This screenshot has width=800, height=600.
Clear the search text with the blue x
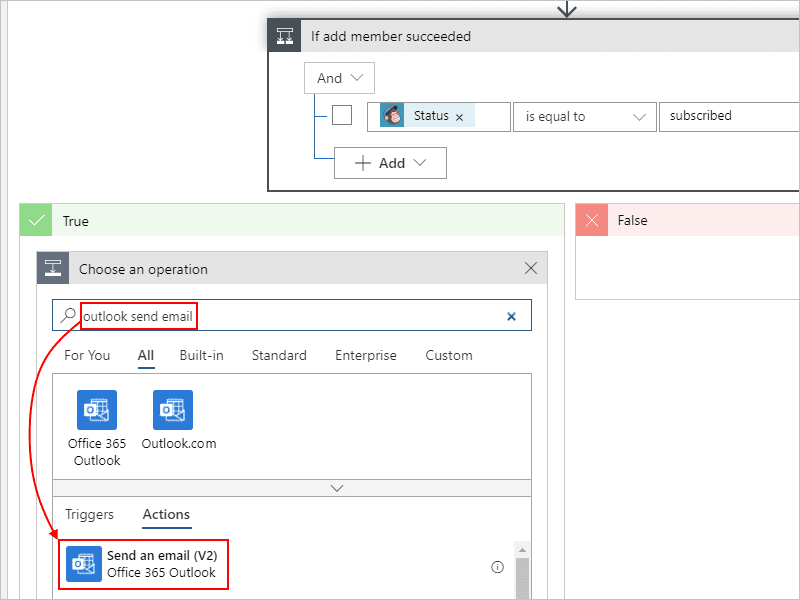pos(511,316)
